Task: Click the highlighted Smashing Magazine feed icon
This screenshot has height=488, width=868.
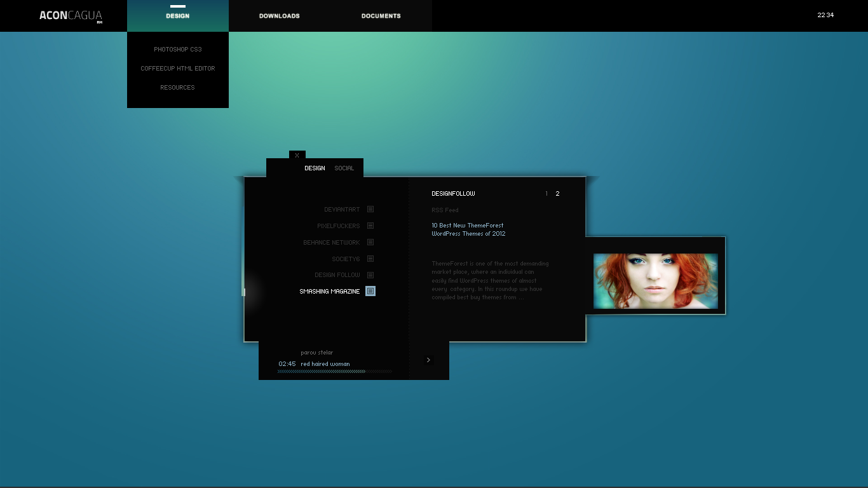Action: [x=370, y=291]
